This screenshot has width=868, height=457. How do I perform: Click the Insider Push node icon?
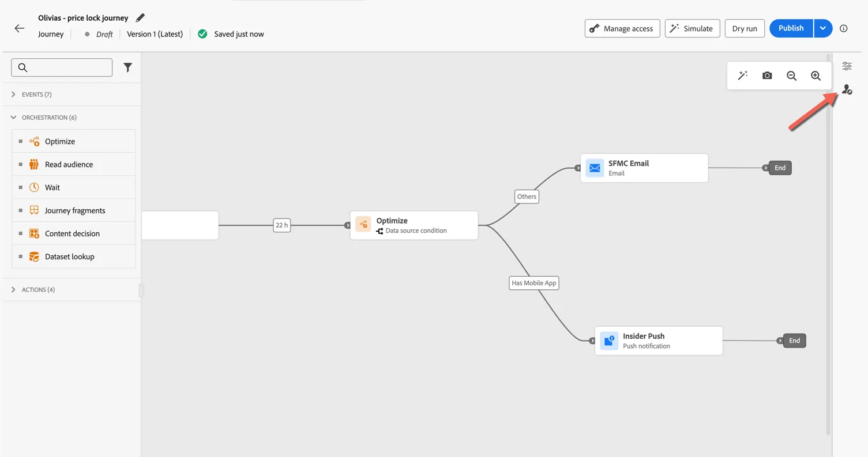(609, 341)
